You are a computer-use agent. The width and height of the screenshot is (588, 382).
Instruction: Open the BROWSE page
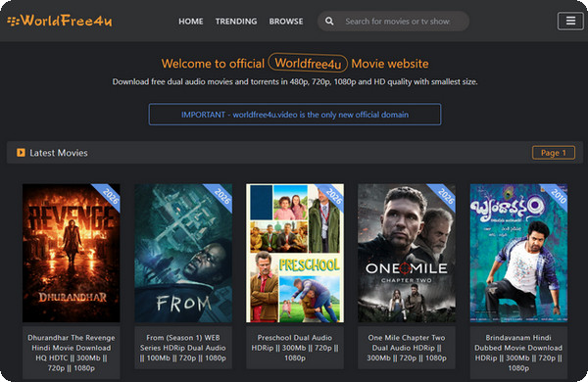[x=286, y=22]
